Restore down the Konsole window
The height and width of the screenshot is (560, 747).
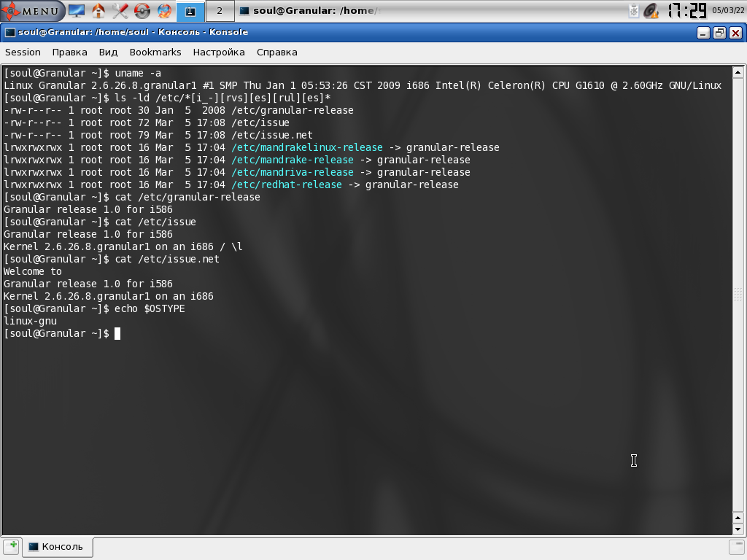(x=719, y=33)
